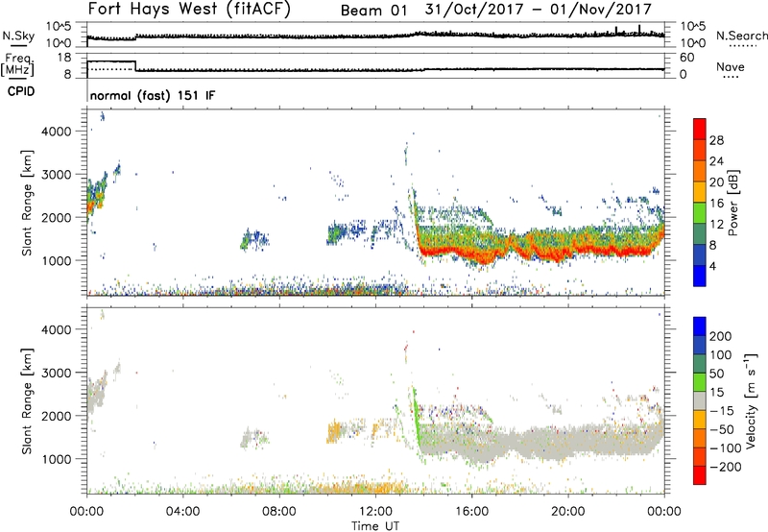Select the "N.Sky" noise legend label

point(18,36)
